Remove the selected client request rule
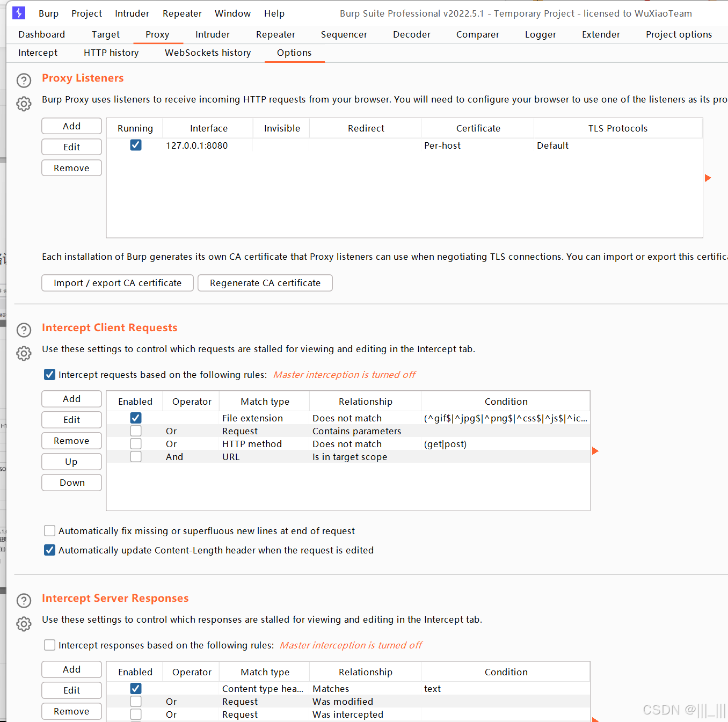The image size is (728, 722). point(71,441)
